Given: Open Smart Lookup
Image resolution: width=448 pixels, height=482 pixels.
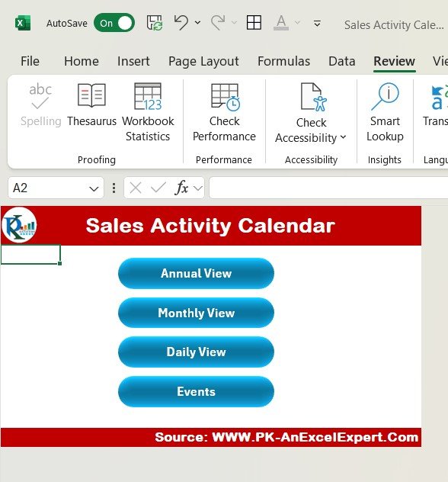Looking at the screenshot, I should [385, 113].
